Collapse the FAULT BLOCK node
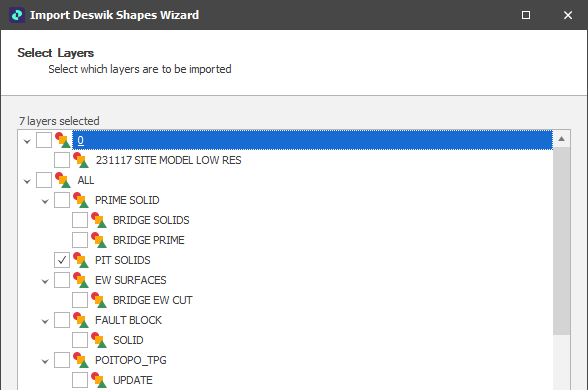Viewport: 588px width, 390px height. (45, 321)
